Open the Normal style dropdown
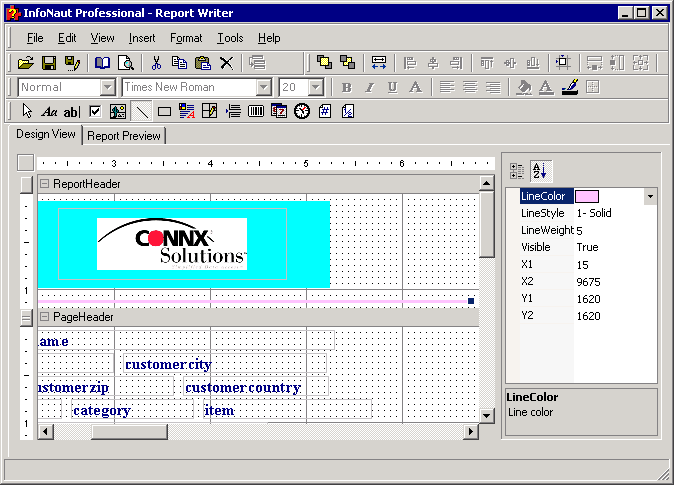Viewport: 674px width, 485px height. [x=107, y=87]
